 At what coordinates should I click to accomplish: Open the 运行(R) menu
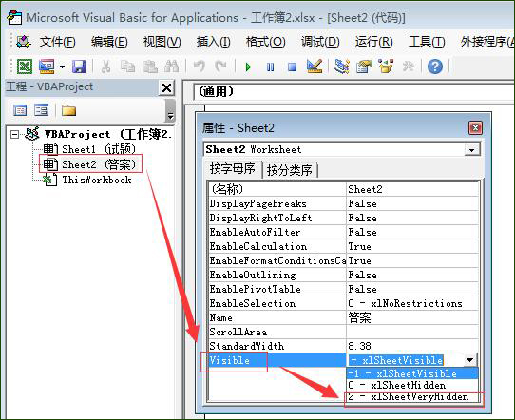373,42
